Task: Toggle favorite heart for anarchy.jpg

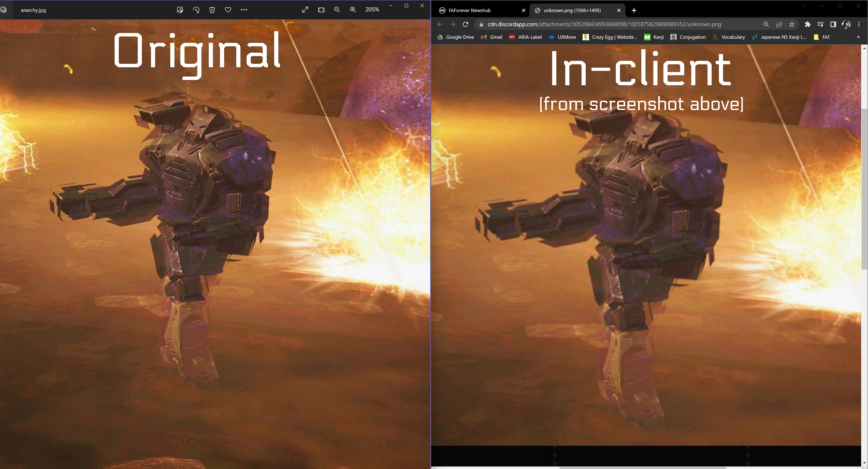Action: pos(228,10)
